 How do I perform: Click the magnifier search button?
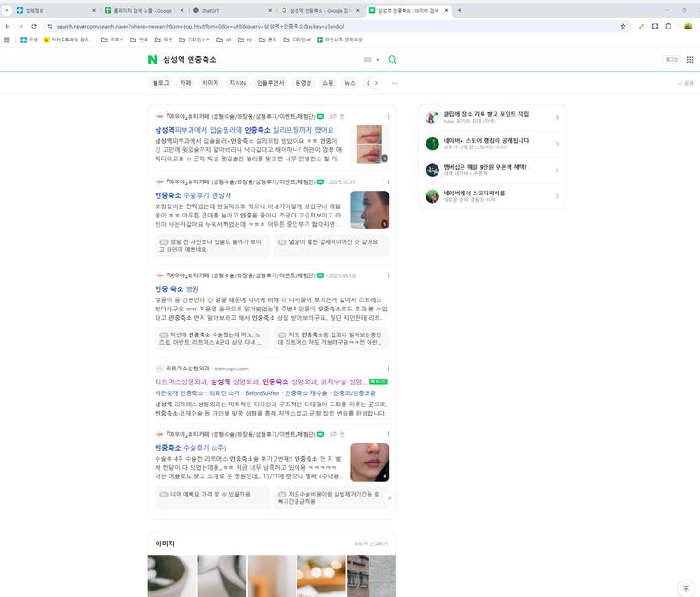pyautogui.click(x=392, y=59)
